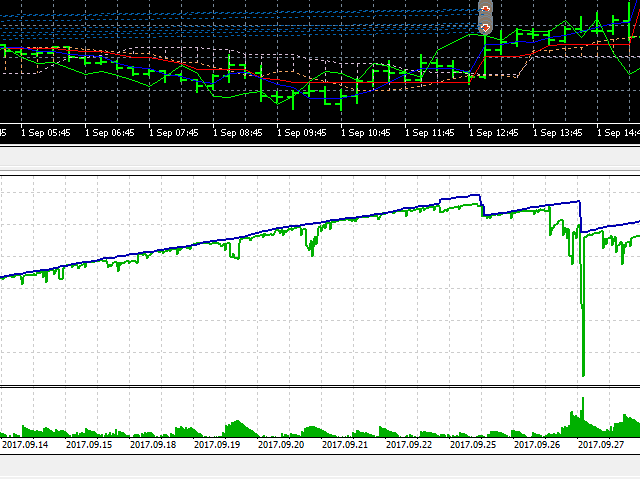
Task: Click the 1 Sep 12:45 time label
Action: tap(495, 132)
